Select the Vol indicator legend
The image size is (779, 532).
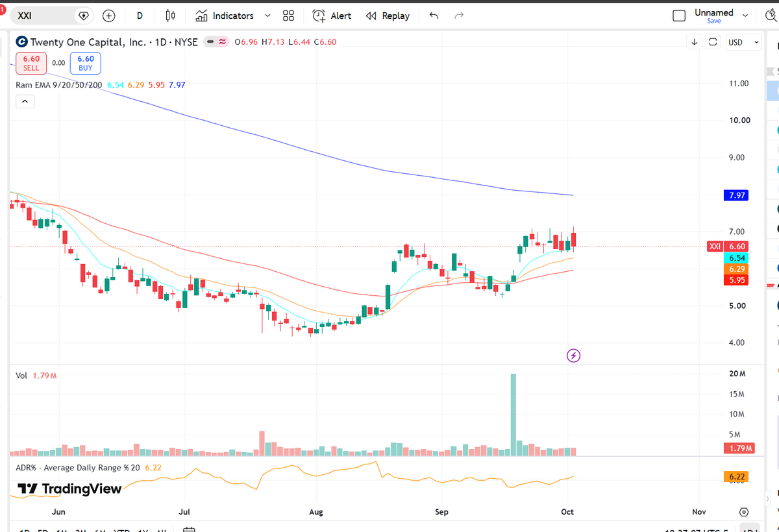[x=21, y=376]
